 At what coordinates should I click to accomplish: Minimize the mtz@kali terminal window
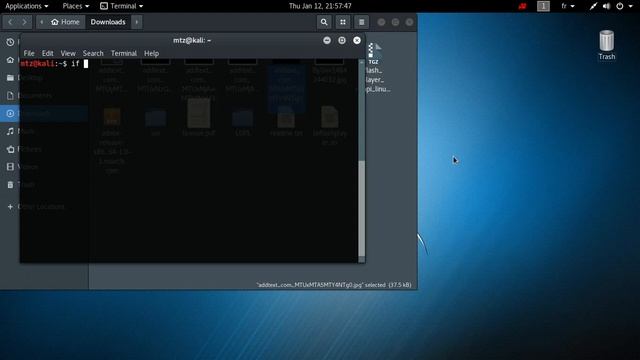click(x=327, y=40)
